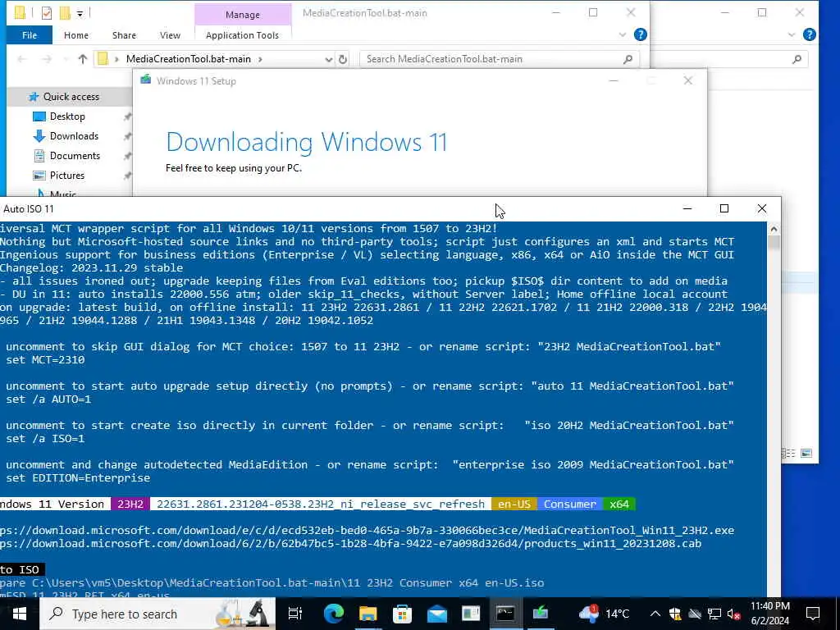
Task: Open the File tab in Explorer
Action: [30, 35]
